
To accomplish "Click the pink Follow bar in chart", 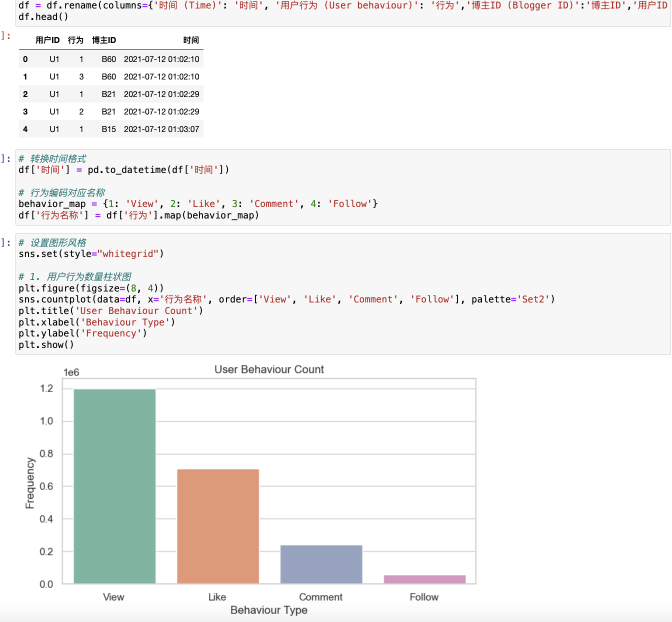I will point(424,579).
